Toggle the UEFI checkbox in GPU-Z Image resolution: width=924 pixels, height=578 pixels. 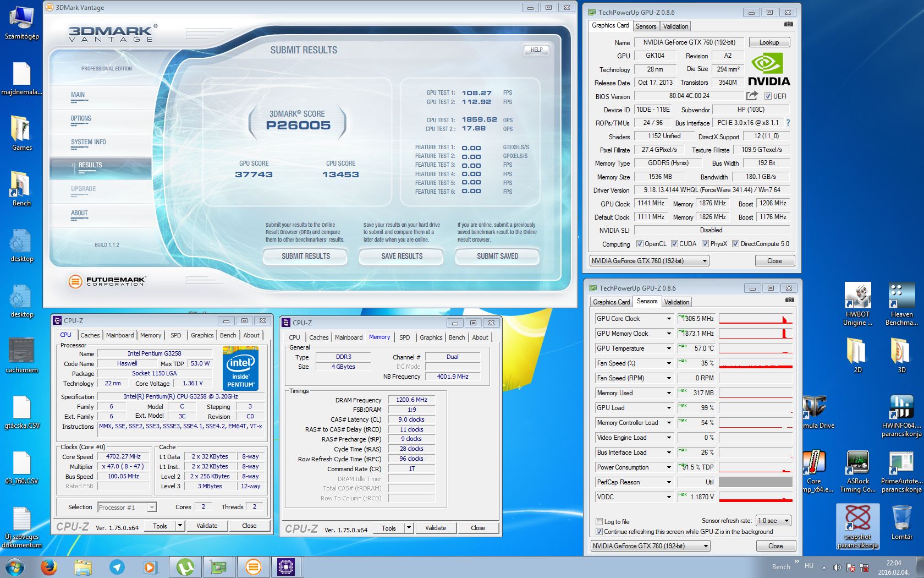768,96
